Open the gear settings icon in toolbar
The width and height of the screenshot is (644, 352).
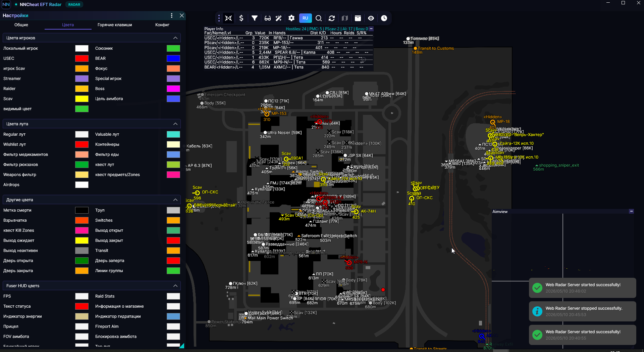pyautogui.click(x=291, y=18)
